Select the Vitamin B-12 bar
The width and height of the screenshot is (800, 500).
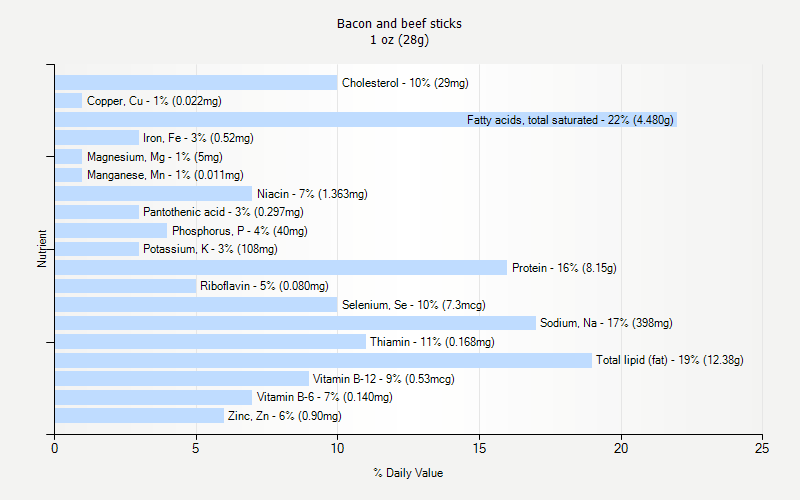pyautogui.click(x=182, y=379)
